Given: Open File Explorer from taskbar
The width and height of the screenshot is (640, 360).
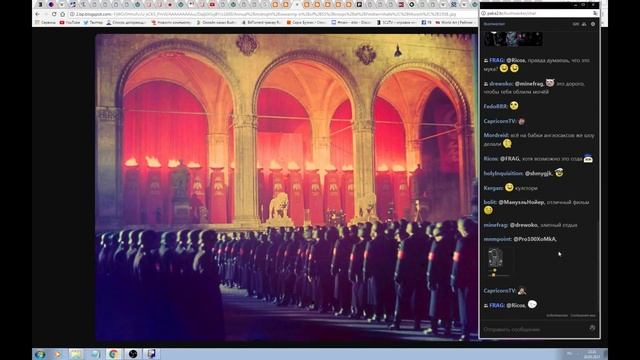Looking at the screenshot, I should pyautogui.click(x=76, y=354).
